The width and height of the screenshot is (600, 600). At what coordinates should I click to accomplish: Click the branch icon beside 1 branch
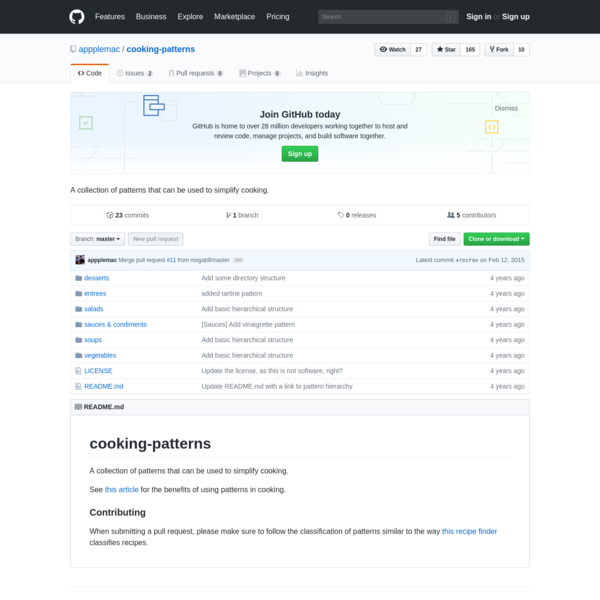pyautogui.click(x=228, y=215)
